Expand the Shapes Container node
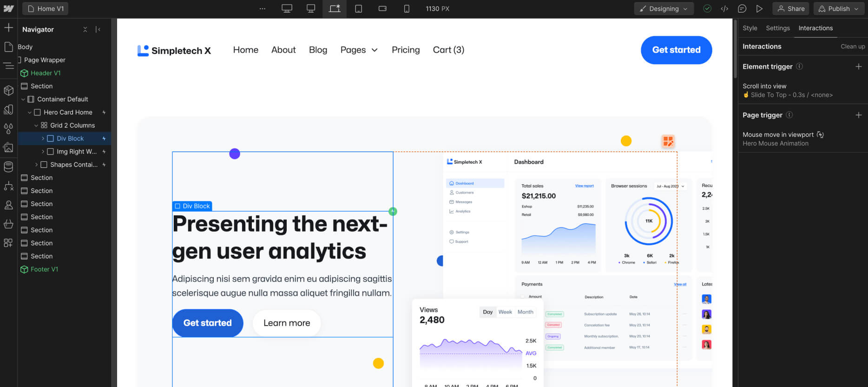Screen dimensions: 868x387 (x=36, y=165)
